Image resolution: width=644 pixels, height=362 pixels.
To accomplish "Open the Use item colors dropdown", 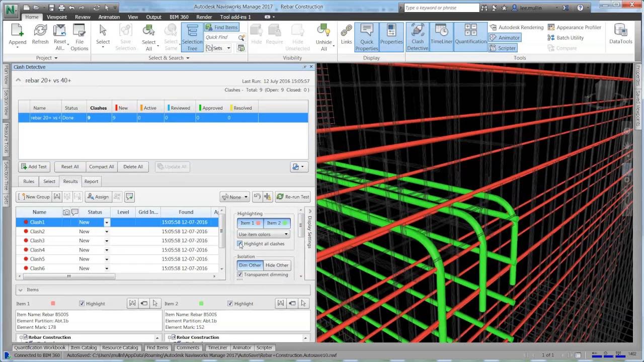I will (x=264, y=234).
